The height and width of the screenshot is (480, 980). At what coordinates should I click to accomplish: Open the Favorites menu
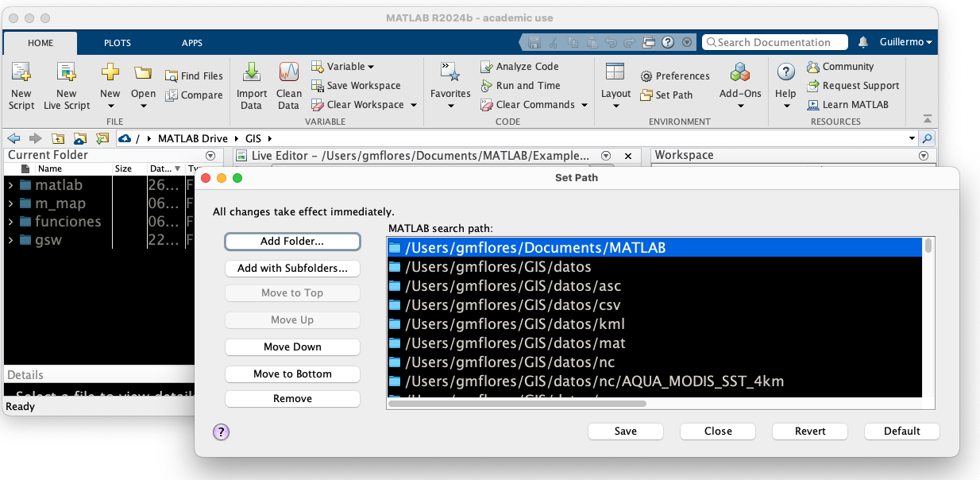click(x=450, y=85)
